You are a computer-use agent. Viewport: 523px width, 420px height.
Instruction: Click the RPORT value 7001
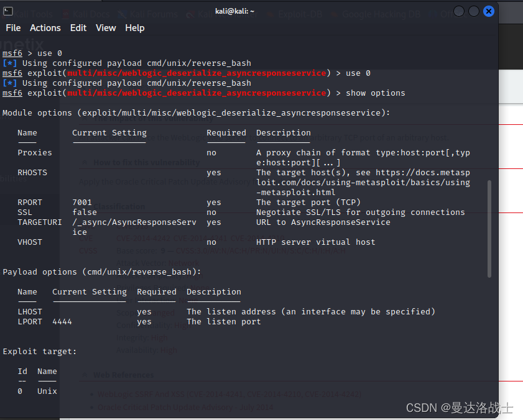click(x=82, y=203)
